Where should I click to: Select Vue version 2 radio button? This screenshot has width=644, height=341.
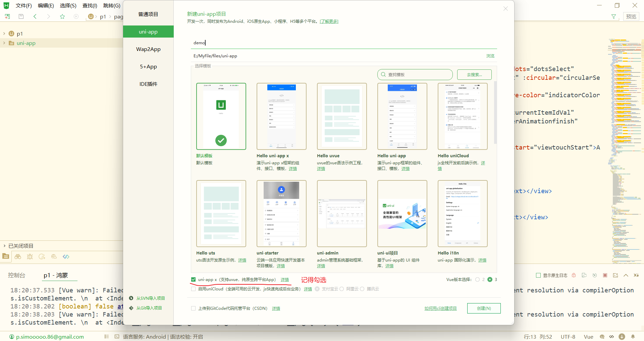pos(477,279)
